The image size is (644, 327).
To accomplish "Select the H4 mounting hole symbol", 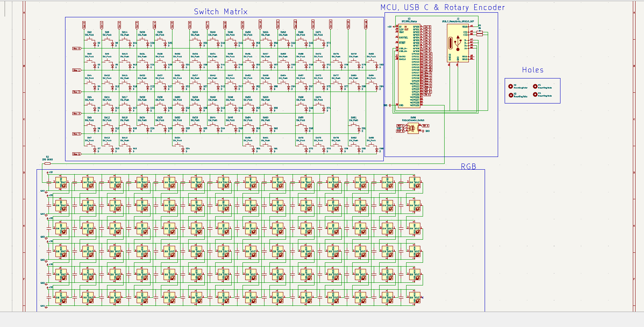I will (535, 87).
